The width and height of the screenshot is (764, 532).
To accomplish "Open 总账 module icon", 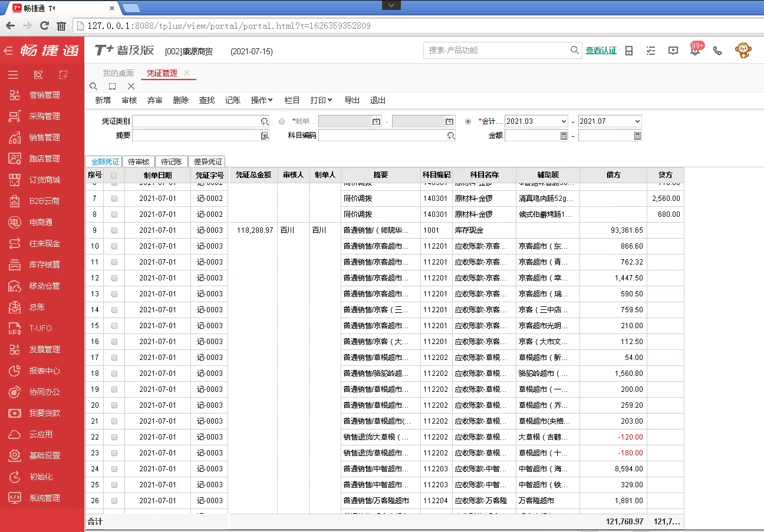I will pyautogui.click(x=15, y=307).
